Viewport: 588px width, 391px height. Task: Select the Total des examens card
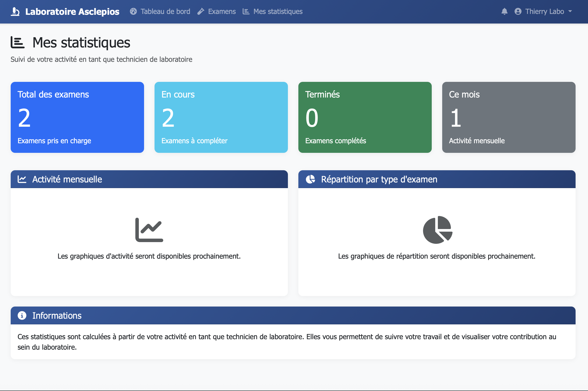pos(77,117)
